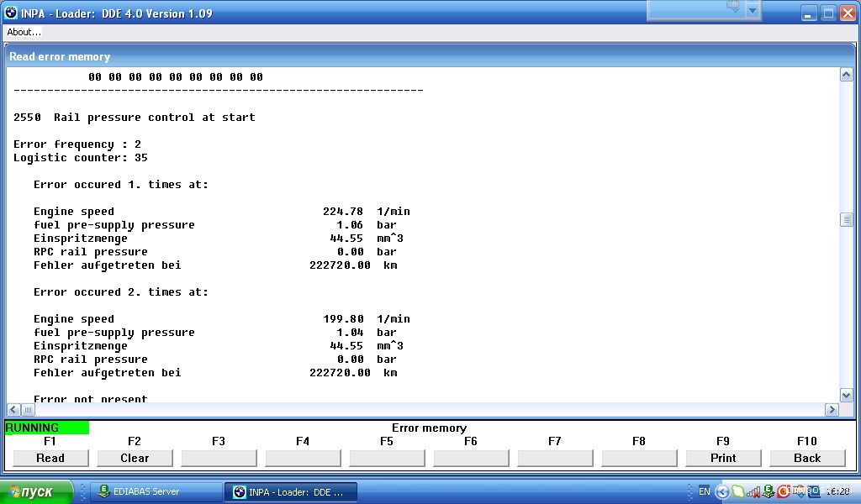Open the About... menu
This screenshot has width=861, height=504.
[24, 32]
